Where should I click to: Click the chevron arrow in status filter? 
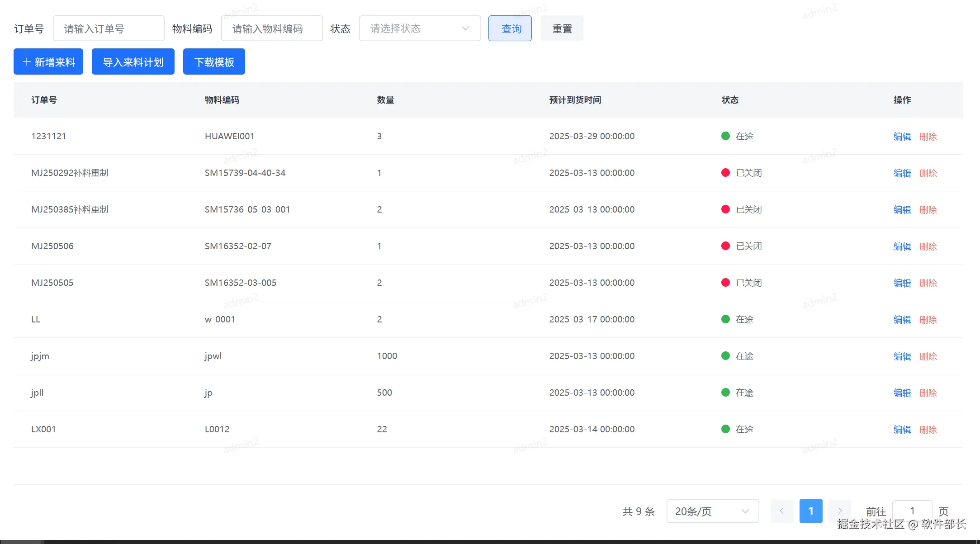pyautogui.click(x=465, y=28)
